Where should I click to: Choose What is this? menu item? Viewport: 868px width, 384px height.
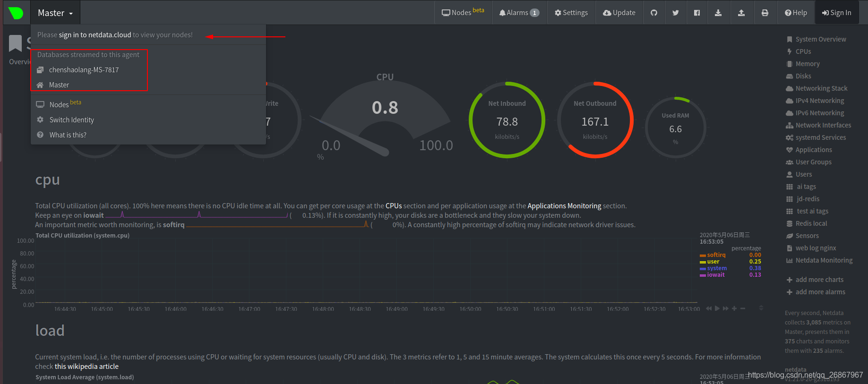[68, 135]
